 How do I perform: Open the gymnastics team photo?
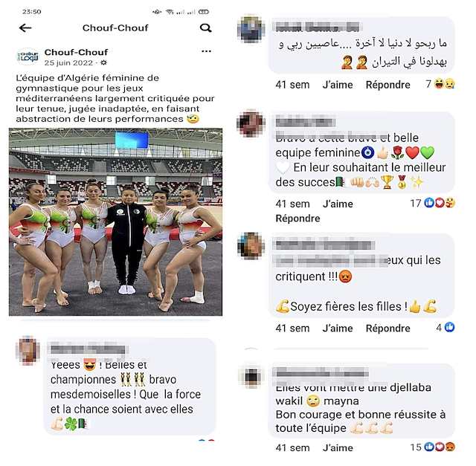(115, 221)
